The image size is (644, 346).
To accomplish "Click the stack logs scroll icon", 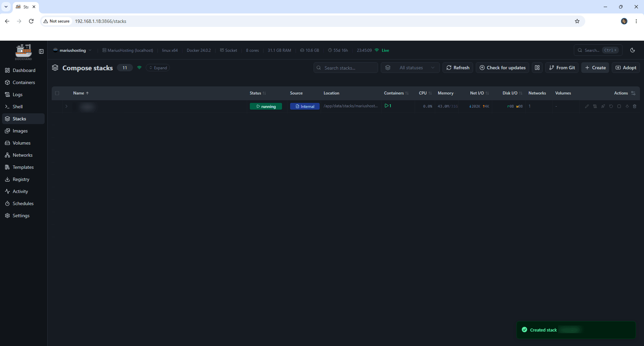I will [x=595, y=106].
